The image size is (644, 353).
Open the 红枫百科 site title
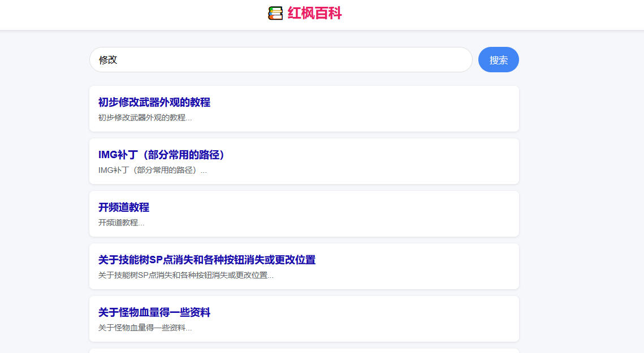tap(314, 13)
